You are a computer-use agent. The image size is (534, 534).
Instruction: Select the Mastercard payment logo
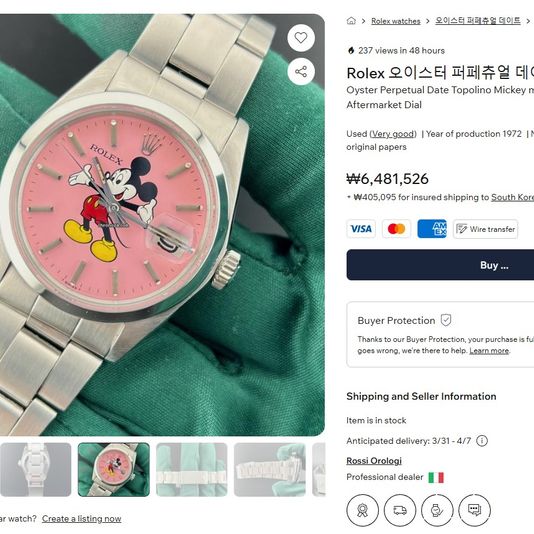396,229
